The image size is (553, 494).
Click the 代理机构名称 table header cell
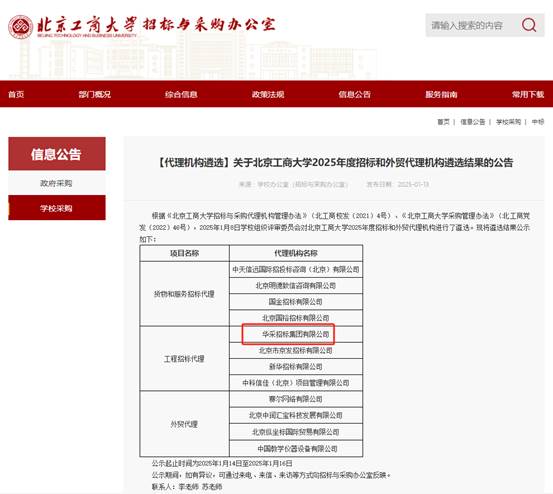(x=296, y=253)
